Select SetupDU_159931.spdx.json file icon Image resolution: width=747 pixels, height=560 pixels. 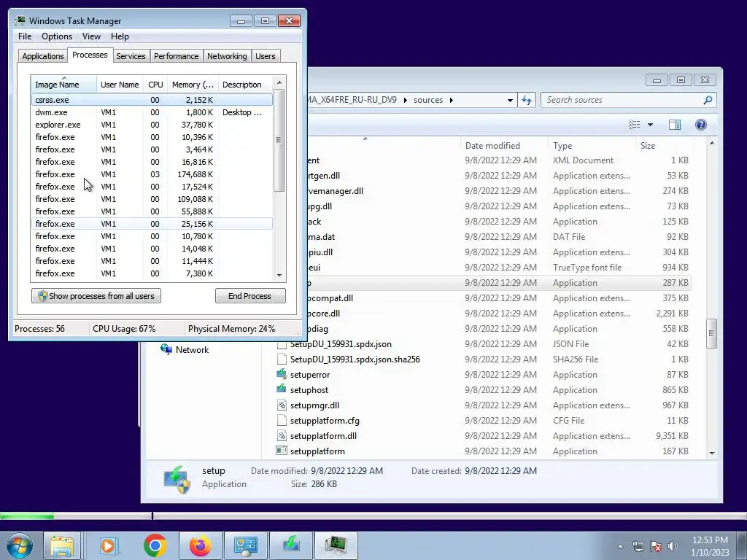pyautogui.click(x=282, y=344)
